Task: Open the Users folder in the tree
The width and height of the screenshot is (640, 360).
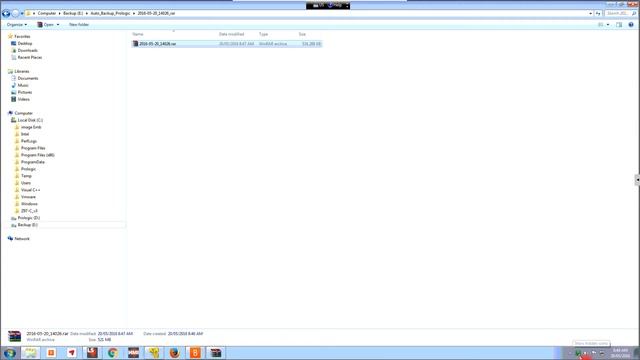Action: coord(26,182)
